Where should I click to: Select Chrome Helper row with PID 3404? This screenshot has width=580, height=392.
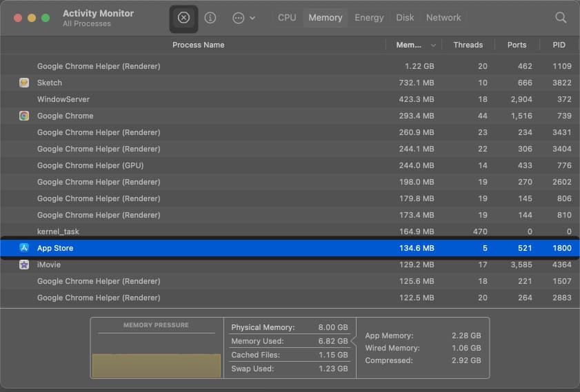(290, 149)
